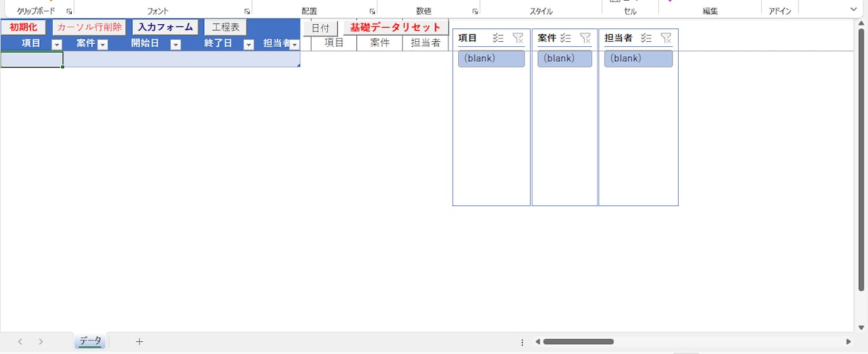Collapse the ribbon with the chevron
The width and height of the screenshot is (868, 354).
854,9
